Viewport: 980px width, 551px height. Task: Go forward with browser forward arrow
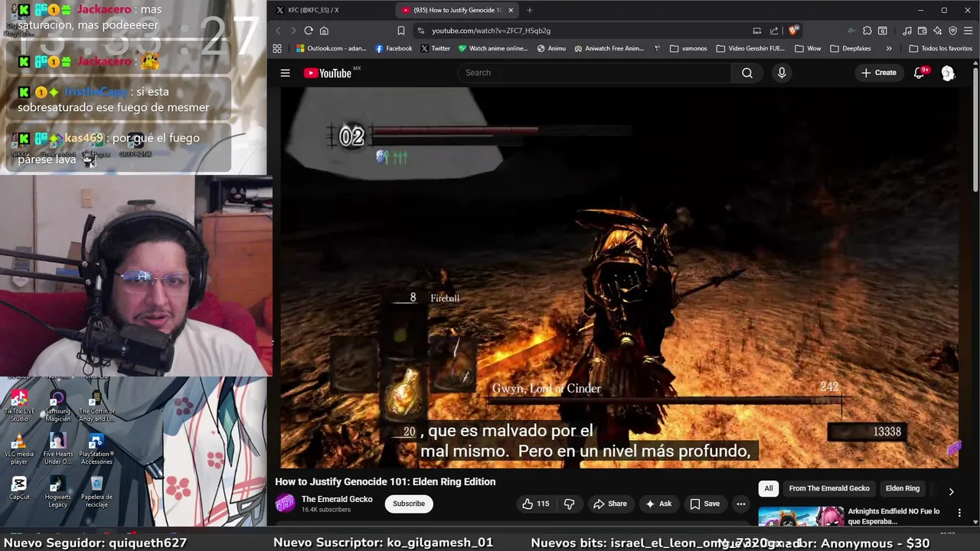(292, 31)
